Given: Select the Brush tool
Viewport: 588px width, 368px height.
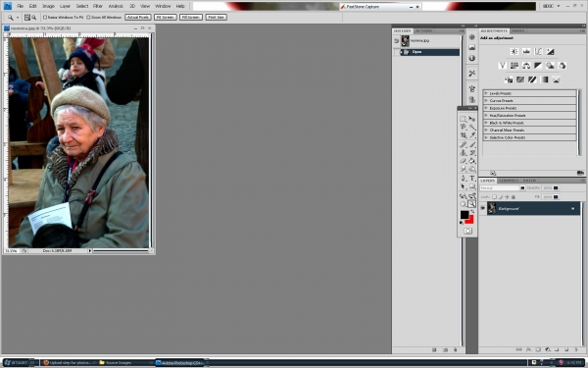Looking at the screenshot, I should click(x=472, y=144).
